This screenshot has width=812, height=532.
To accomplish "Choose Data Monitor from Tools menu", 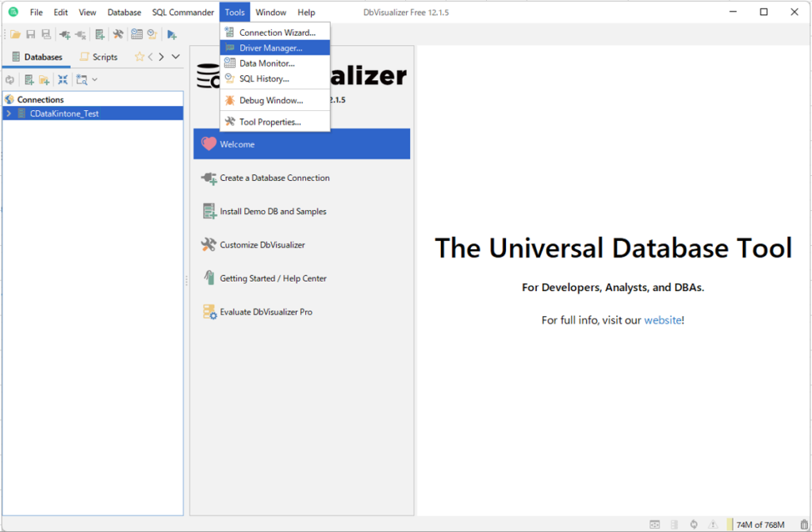I will 275,63.
